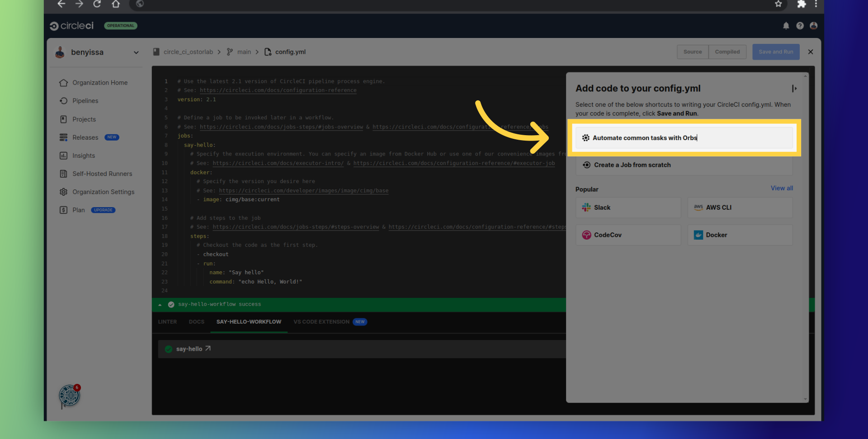The height and width of the screenshot is (439, 868).
Task: Collapse the Add code side panel
Action: point(794,89)
